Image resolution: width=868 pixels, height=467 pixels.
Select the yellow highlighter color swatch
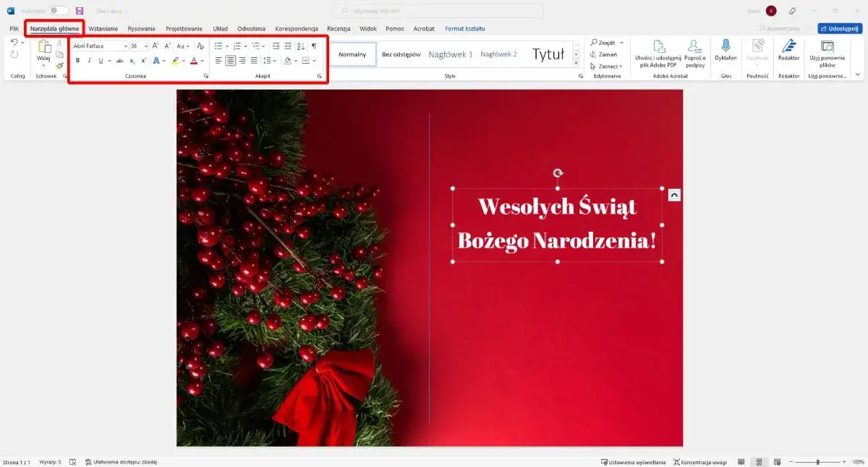[176, 64]
